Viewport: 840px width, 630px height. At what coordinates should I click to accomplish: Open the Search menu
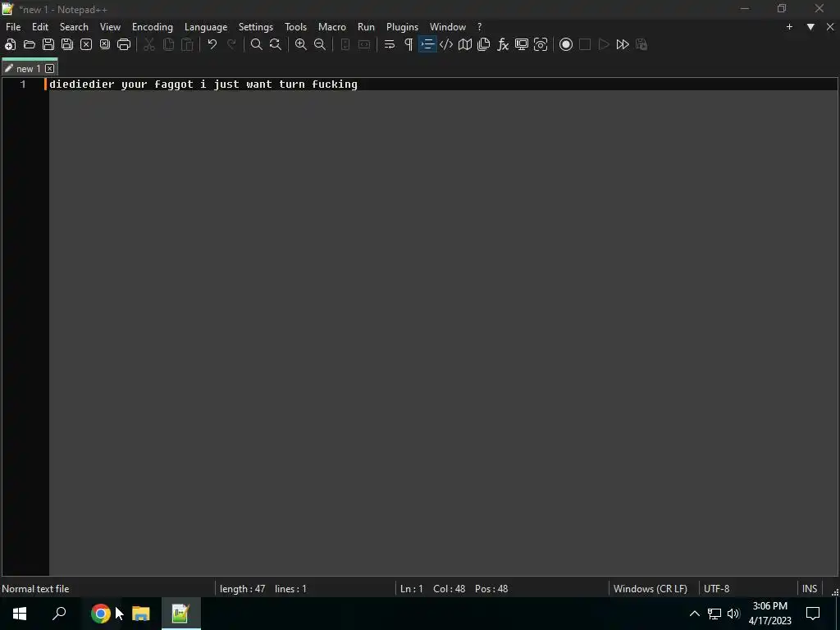pos(74,27)
